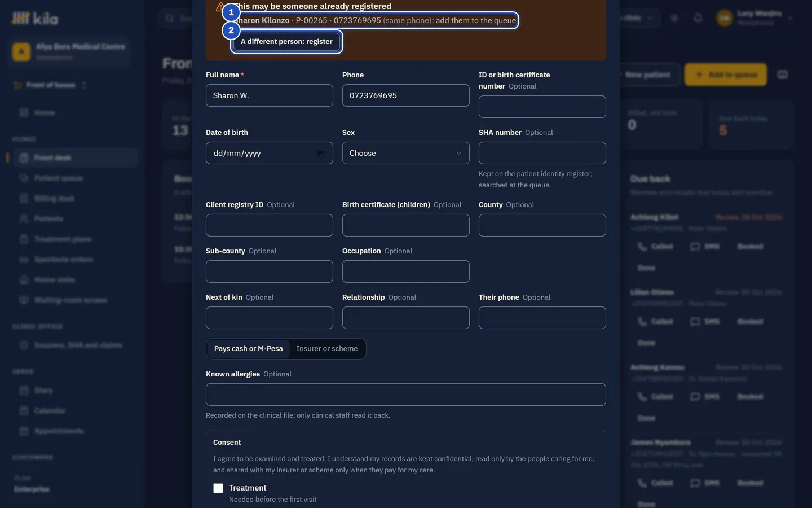Click into the Full name field

(x=270, y=95)
